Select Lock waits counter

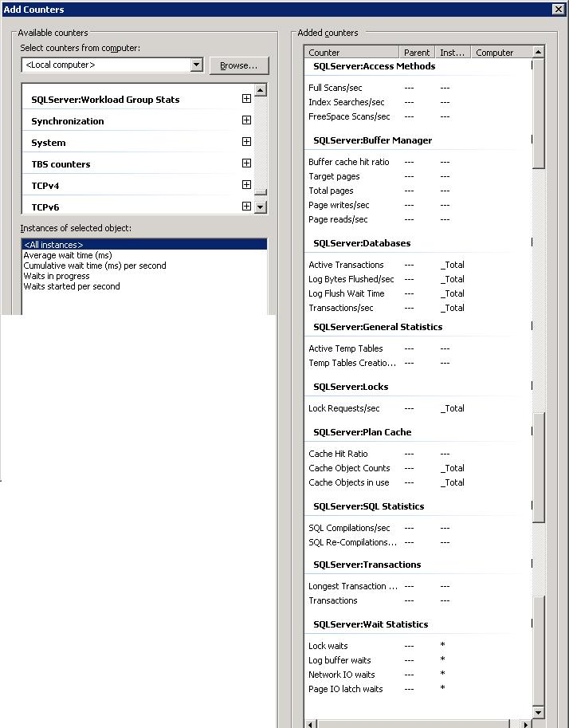[x=328, y=647]
